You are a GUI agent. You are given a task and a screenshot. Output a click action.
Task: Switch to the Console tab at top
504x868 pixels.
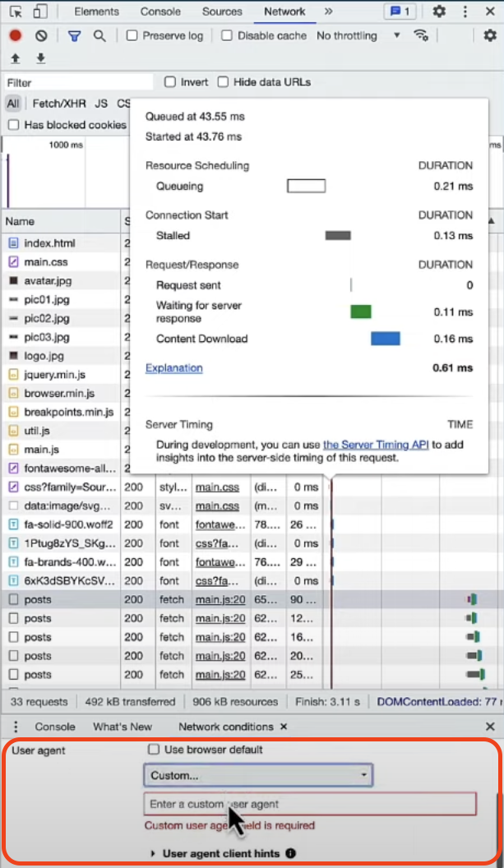160,11
